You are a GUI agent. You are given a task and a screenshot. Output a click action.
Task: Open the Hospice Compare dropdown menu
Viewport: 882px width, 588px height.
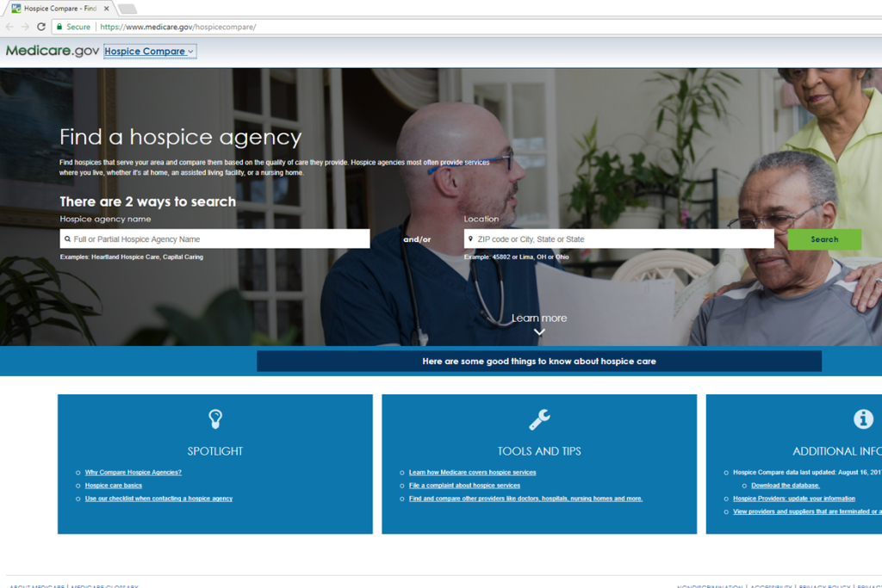pos(150,51)
